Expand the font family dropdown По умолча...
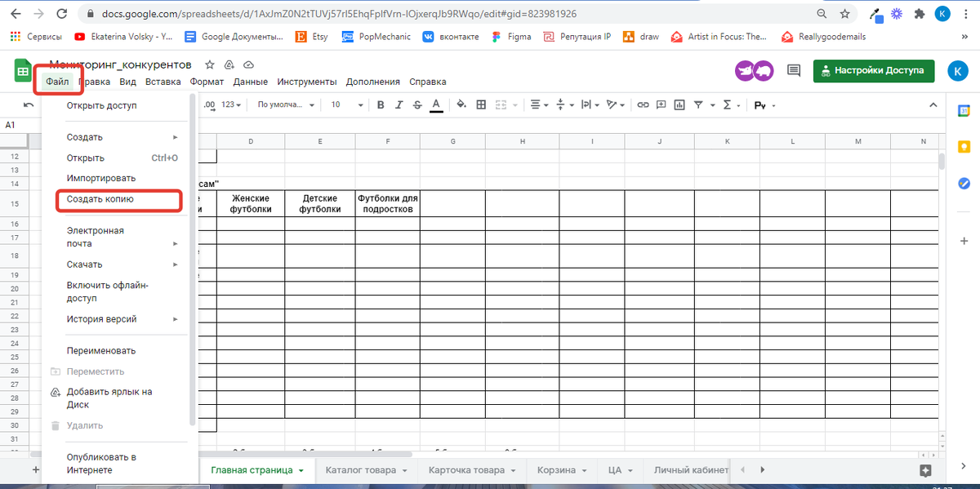This screenshot has height=489, width=980. (286, 104)
